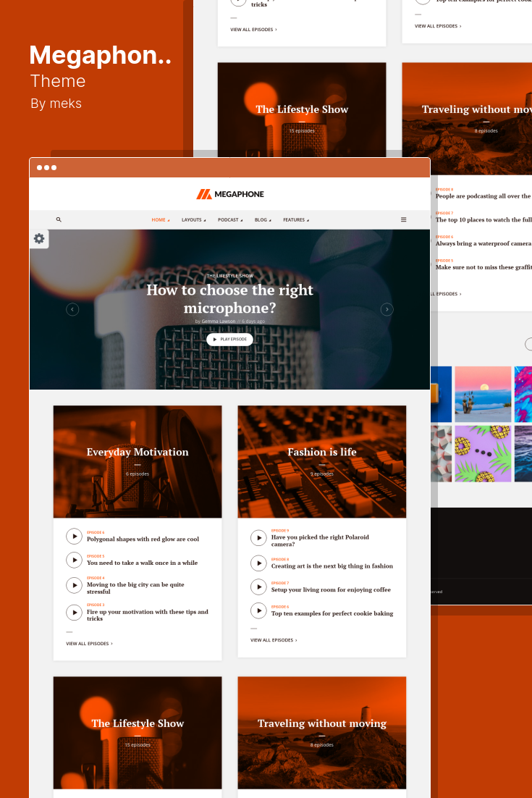Click background episode The top 10 places to watch
Viewport: 532px width, 798px height.
click(x=484, y=220)
